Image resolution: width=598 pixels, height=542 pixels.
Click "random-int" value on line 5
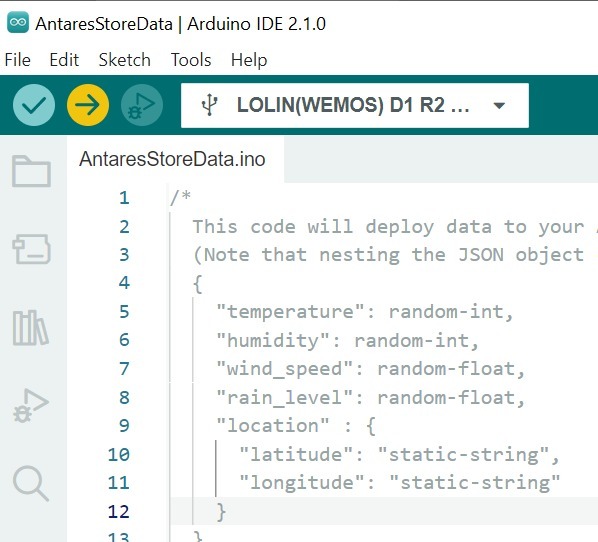(x=446, y=312)
